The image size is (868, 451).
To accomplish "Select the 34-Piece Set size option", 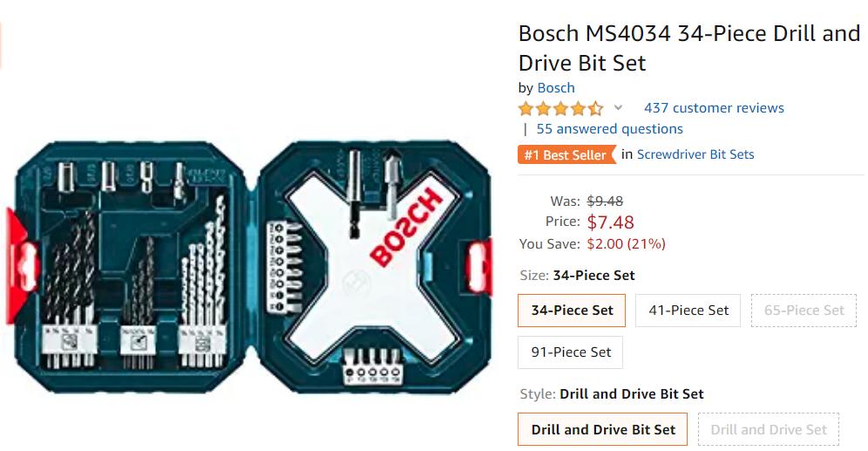I will 572,311.
